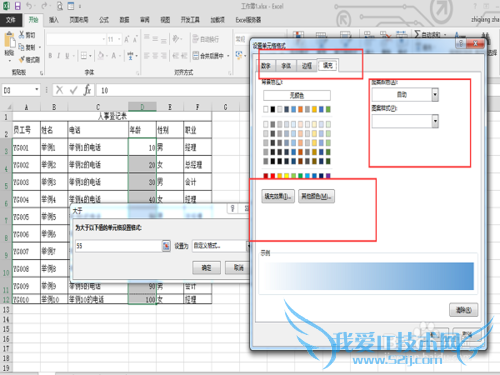The width and height of the screenshot is (500, 375).
Task: Open the Page Layout ribbon tab
Action: point(79,20)
